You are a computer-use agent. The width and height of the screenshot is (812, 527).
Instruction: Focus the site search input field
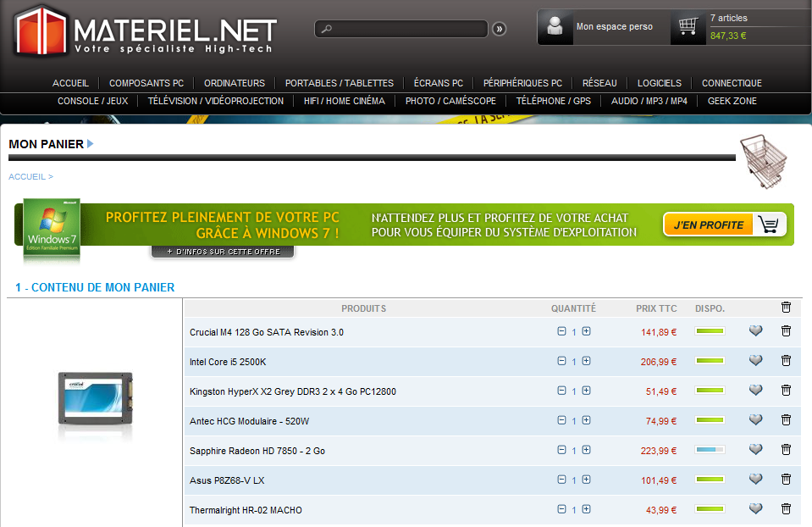[403, 29]
